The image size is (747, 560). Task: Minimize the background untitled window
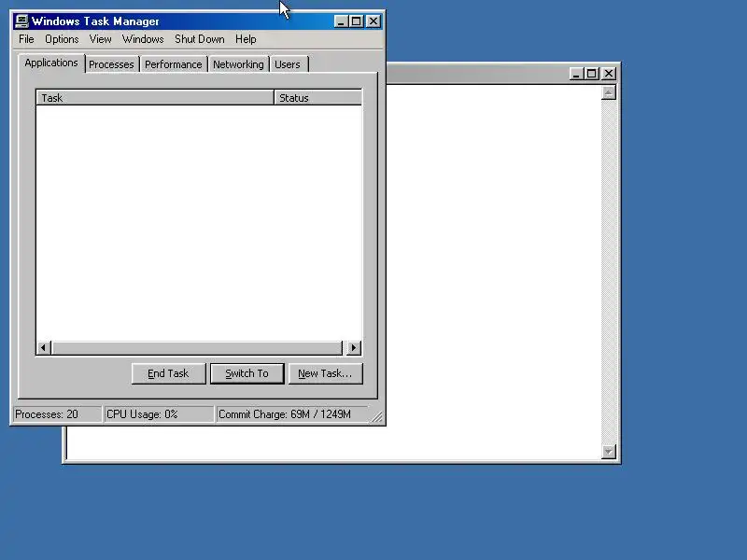[x=576, y=74]
